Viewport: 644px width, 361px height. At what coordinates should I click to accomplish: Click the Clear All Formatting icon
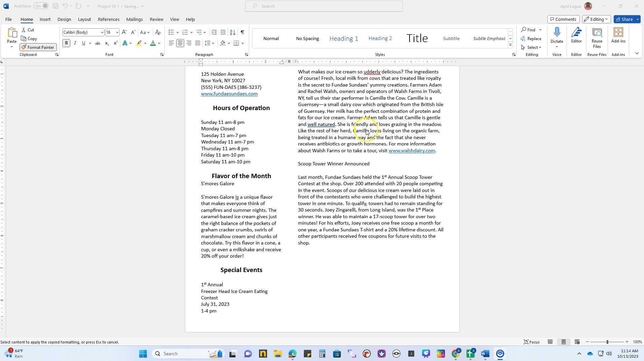pyautogui.click(x=158, y=32)
